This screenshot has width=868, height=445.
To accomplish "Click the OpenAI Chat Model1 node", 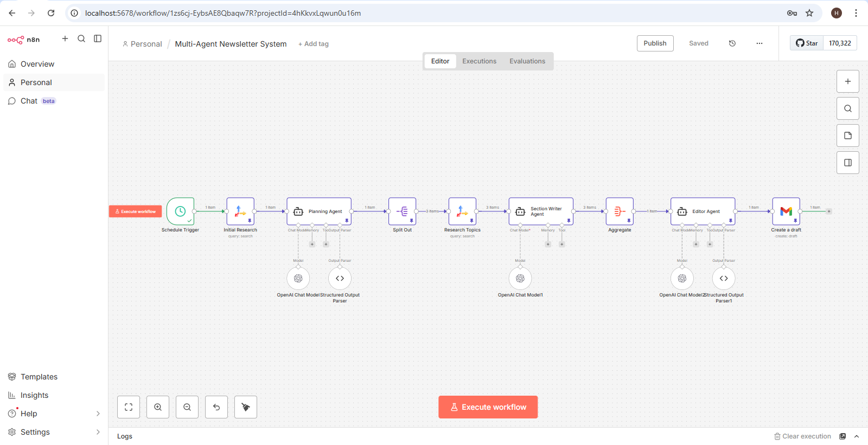I will [x=520, y=279].
